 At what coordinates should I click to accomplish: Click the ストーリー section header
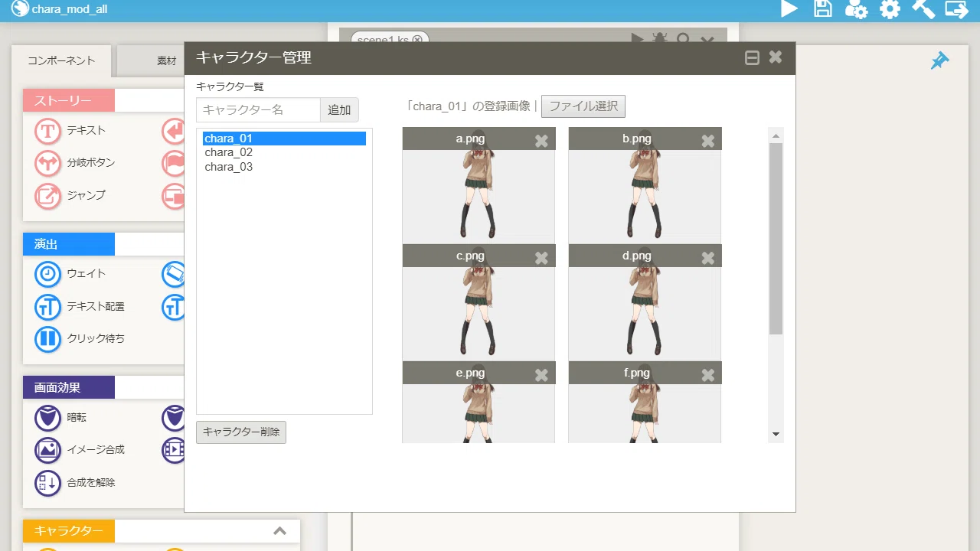click(x=69, y=101)
